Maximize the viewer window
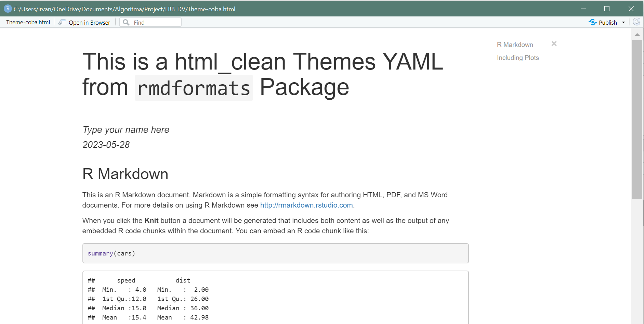Viewport: 644px width, 324px height. pos(607,9)
